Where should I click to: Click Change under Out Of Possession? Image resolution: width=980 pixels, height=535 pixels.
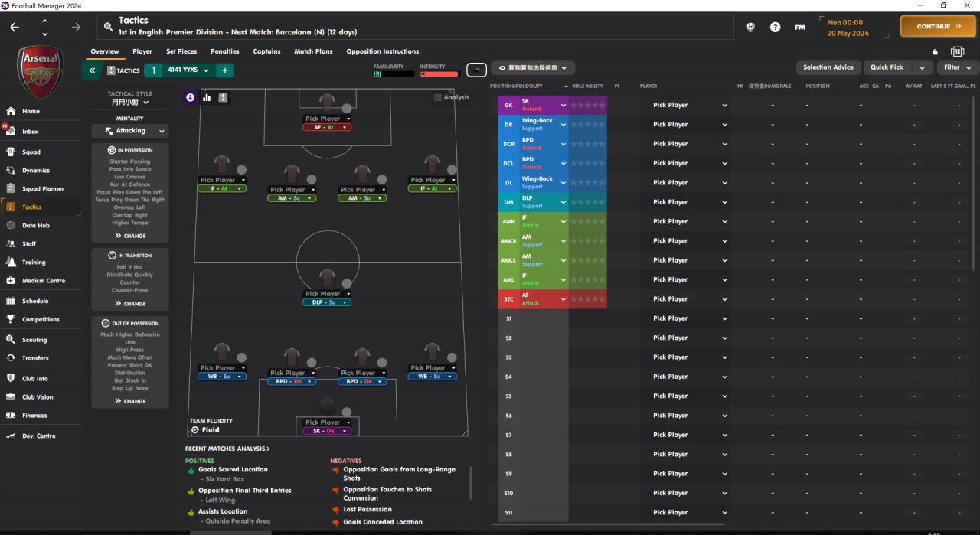click(129, 401)
